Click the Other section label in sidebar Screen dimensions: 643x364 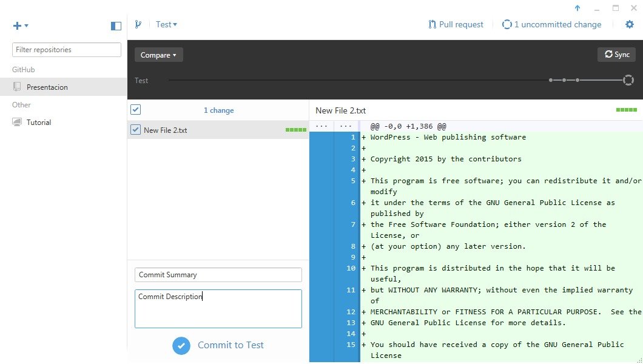(21, 105)
